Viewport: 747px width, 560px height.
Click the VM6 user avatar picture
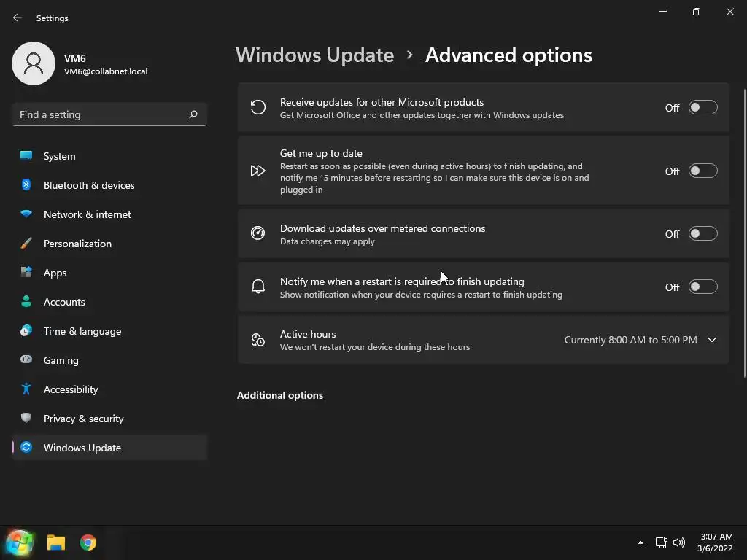click(34, 63)
